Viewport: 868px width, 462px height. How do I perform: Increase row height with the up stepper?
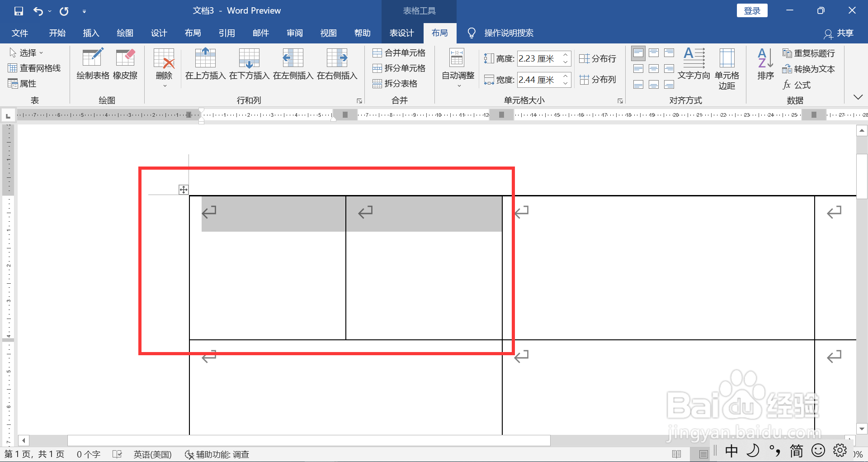[x=566, y=55]
